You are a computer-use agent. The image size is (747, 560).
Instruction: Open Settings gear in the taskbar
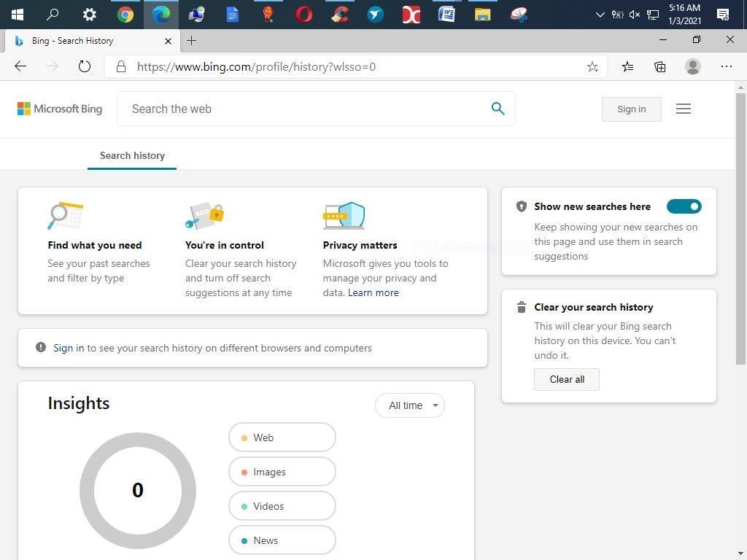coord(89,15)
